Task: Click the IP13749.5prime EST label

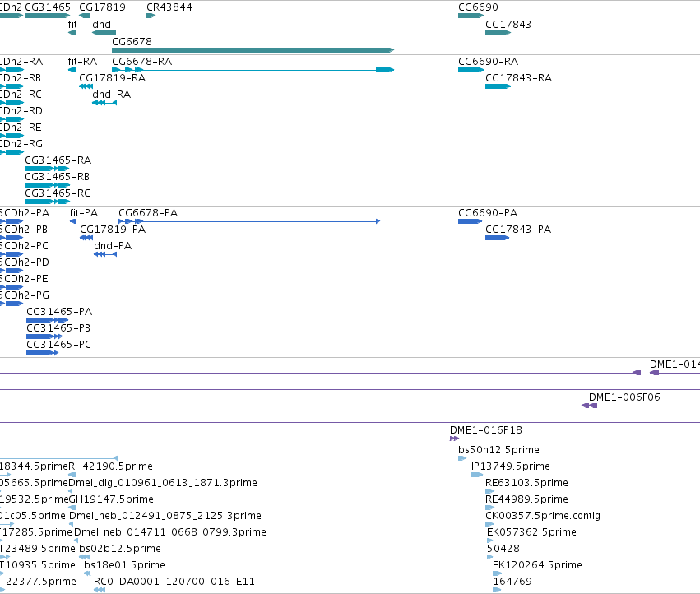Action: coord(511,466)
